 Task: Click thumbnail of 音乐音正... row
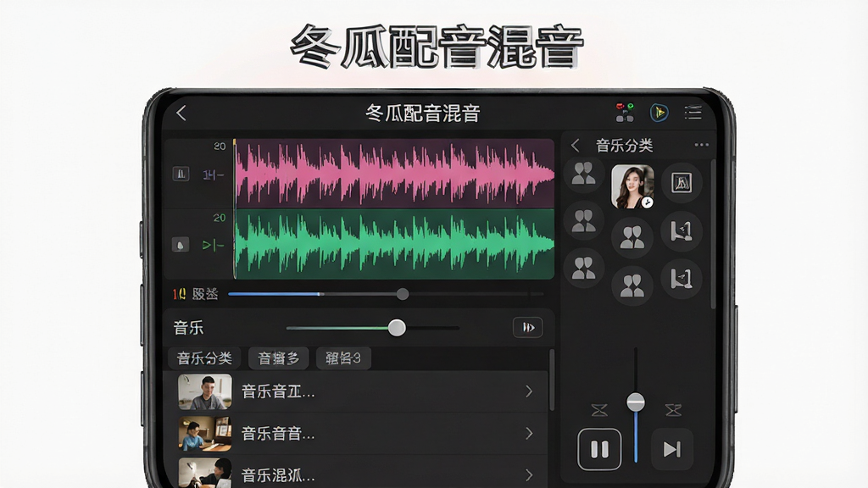(205, 391)
